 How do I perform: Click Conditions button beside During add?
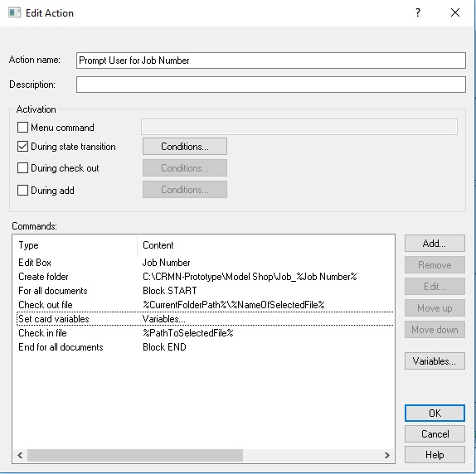tap(185, 190)
